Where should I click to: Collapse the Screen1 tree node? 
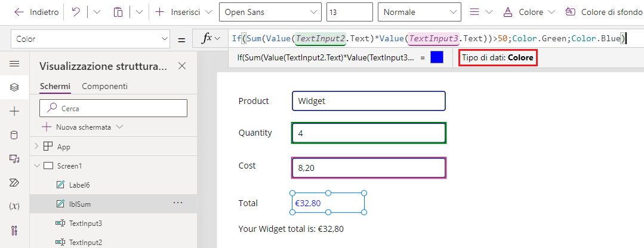click(36, 166)
